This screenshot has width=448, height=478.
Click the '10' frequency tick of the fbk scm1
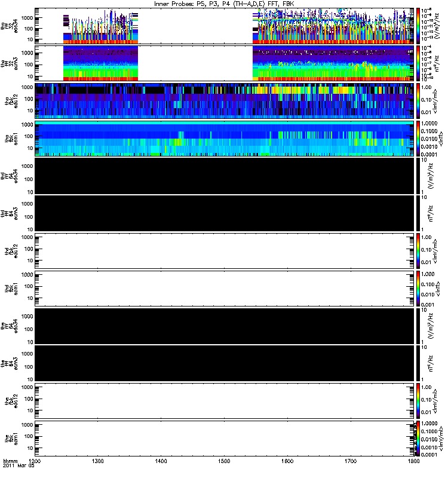point(30,448)
